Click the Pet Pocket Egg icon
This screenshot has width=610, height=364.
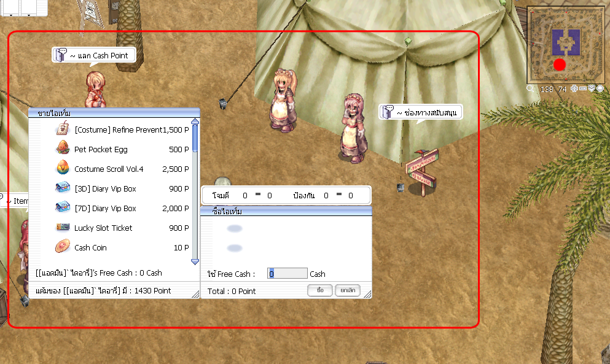[62, 149]
